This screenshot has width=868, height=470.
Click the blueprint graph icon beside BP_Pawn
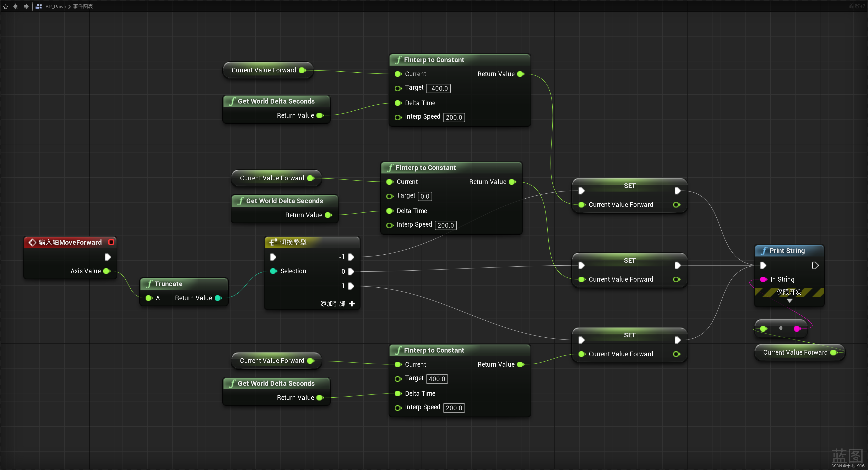[38, 6]
